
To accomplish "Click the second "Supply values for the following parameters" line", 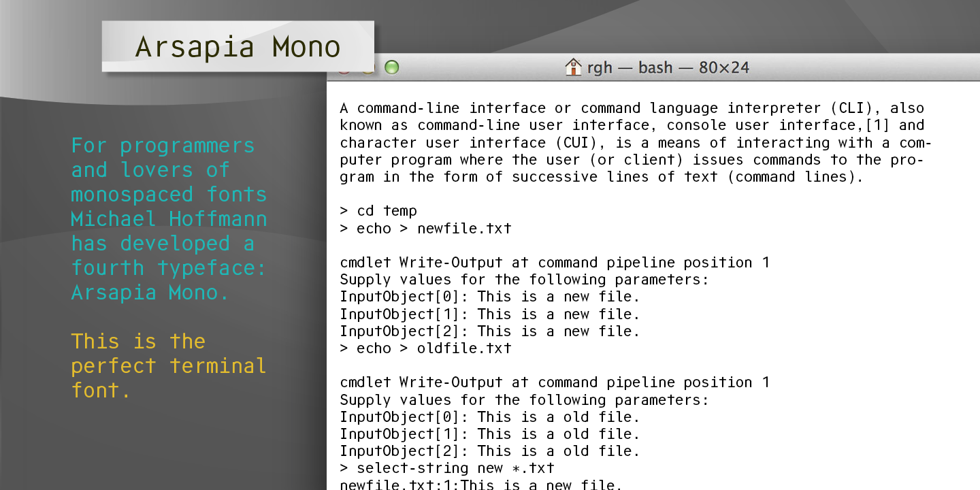I will tap(524, 399).
